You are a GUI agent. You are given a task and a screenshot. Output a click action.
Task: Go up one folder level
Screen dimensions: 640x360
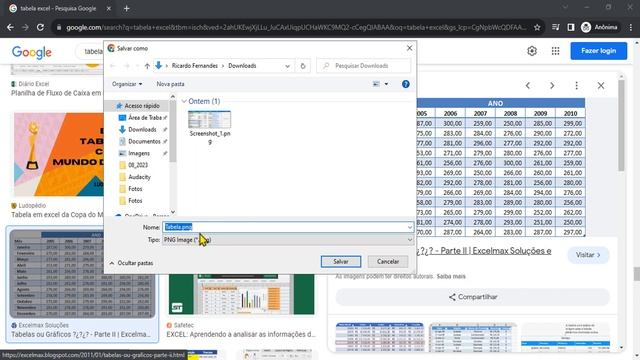click(147, 66)
